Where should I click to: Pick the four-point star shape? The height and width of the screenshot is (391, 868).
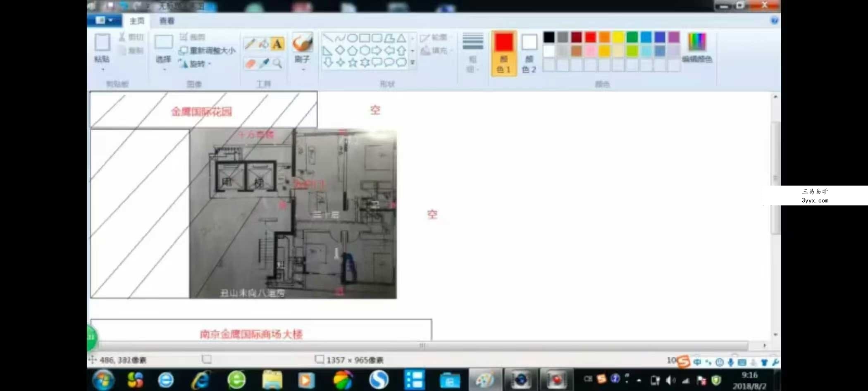(x=340, y=62)
